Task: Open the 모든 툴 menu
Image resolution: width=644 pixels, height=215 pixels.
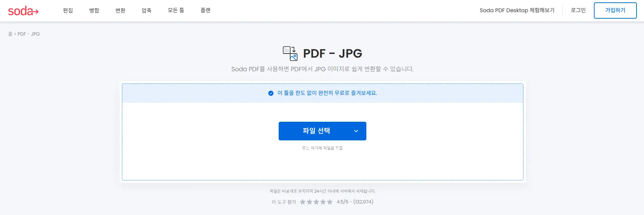Action: (176, 11)
